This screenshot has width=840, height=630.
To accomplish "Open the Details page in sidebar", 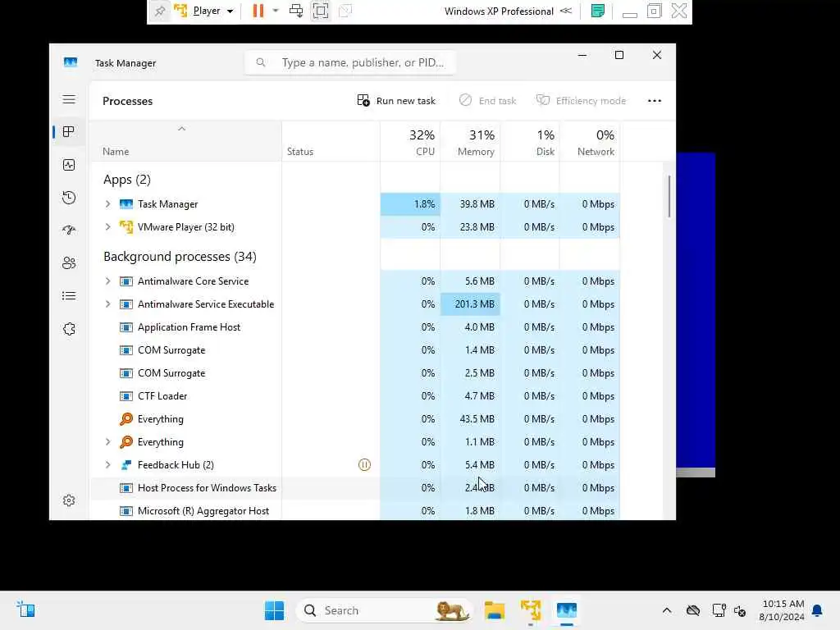I will pos(69,295).
